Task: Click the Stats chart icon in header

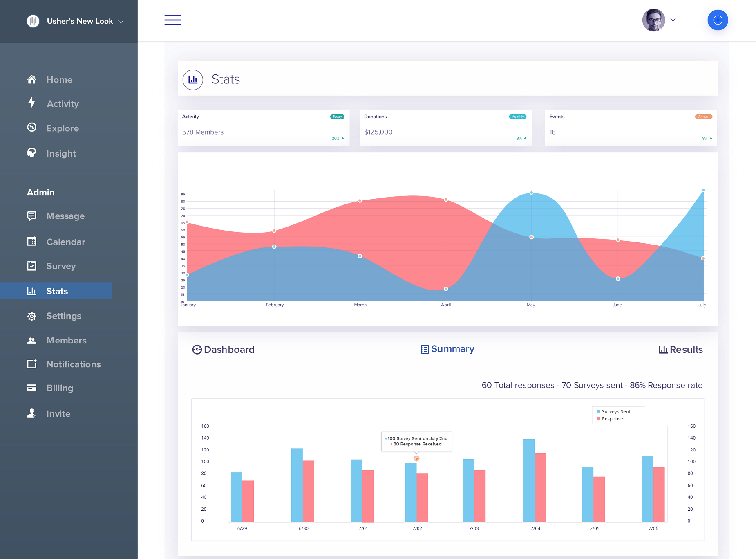Action: coord(193,80)
